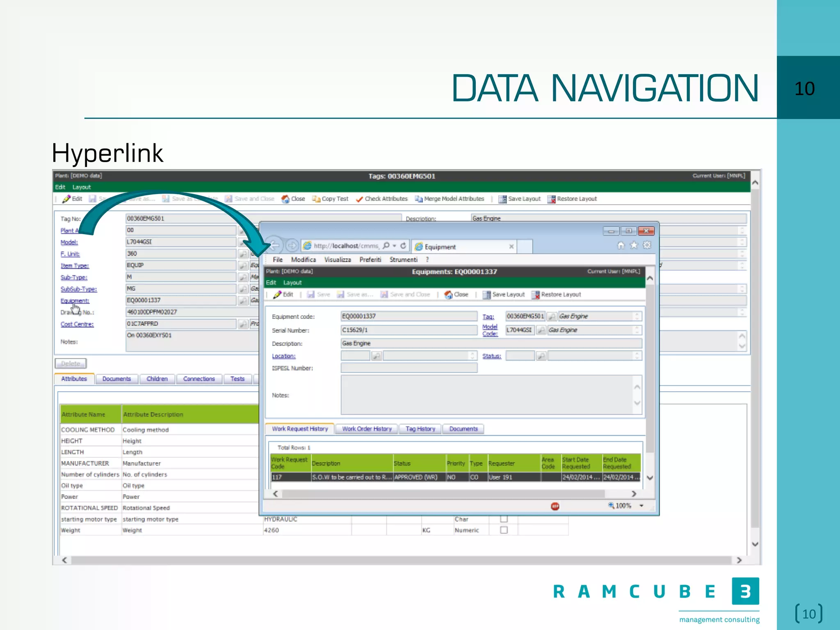Click the Model hyperlink
This screenshot has height=630, width=840.
point(69,242)
